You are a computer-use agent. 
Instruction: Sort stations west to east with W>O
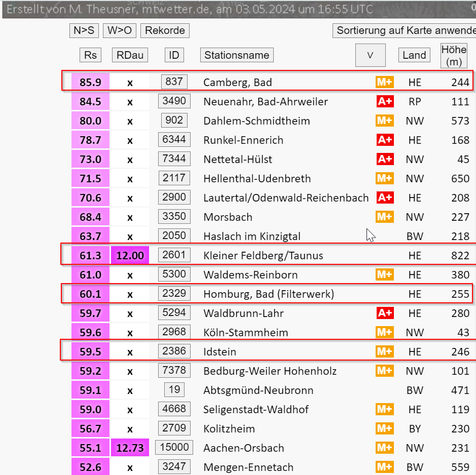click(120, 30)
